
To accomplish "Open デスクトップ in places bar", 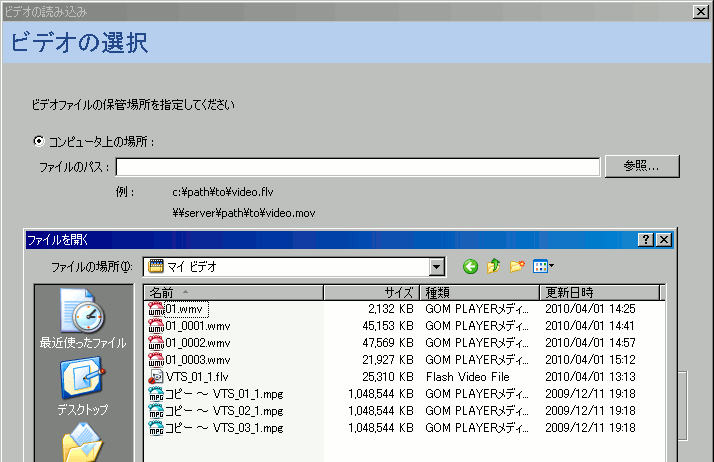I will pyautogui.click(x=82, y=386).
